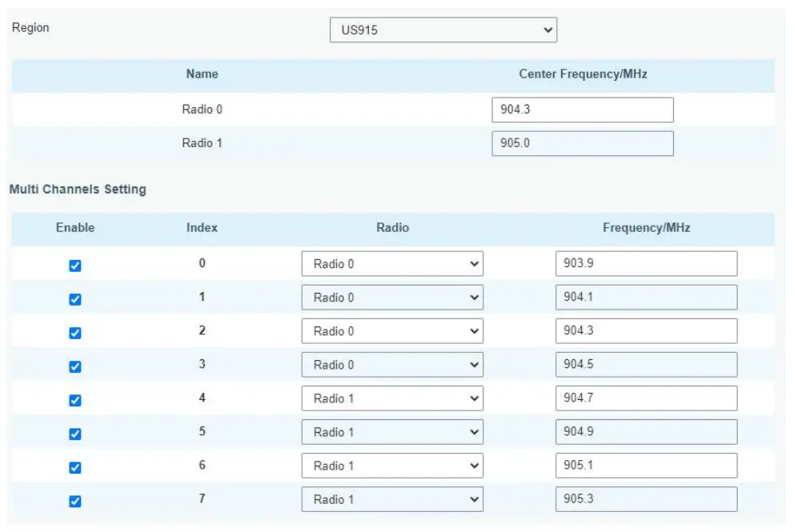
Task: Uncheck the Enable box for index 6
Action: (x=75, y=467)
